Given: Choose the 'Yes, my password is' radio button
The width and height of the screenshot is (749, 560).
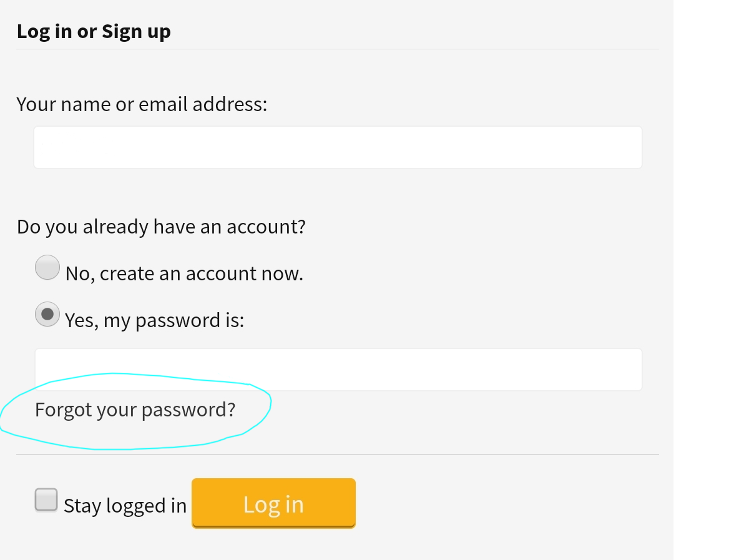Looking at the screenshot, I should (x=47, y=315).
